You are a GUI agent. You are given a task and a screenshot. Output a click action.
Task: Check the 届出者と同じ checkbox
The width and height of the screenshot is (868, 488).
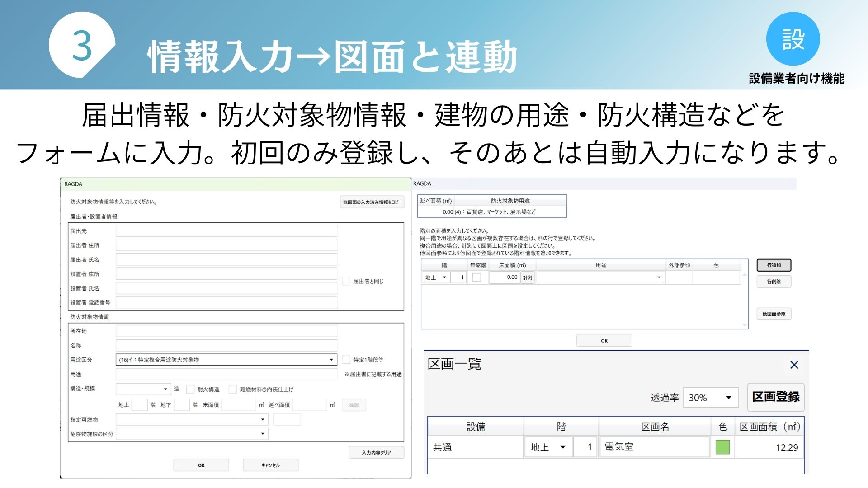click(346, 281)
